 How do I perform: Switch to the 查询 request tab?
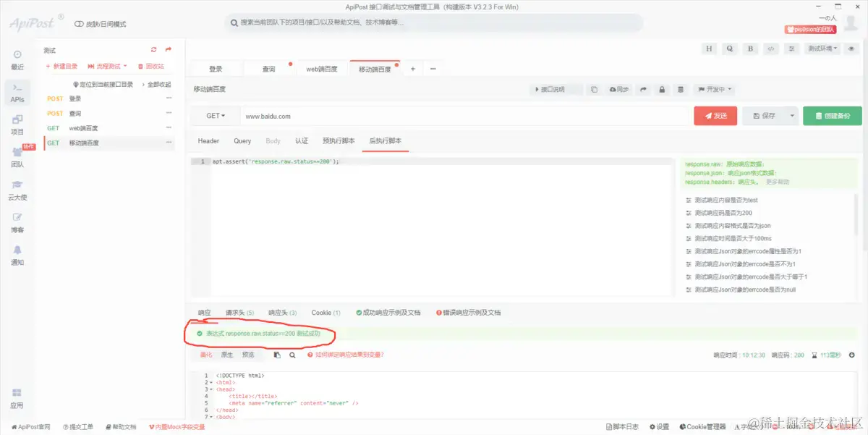[x=269, y=69]
